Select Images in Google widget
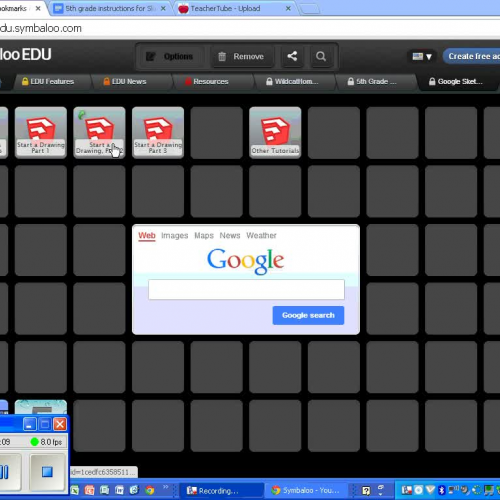500x500 pixels. tap(175, 235)
